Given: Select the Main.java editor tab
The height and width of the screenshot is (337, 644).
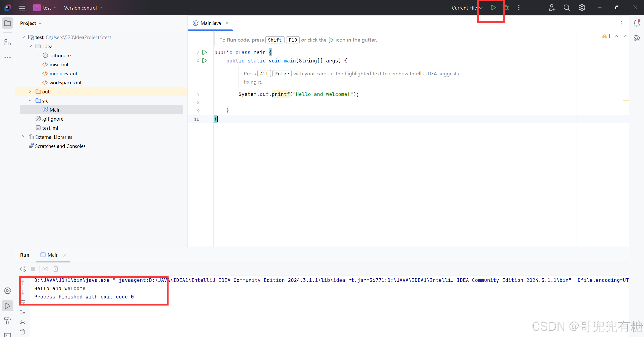Looking at the screenshot, I should [210, 23].
